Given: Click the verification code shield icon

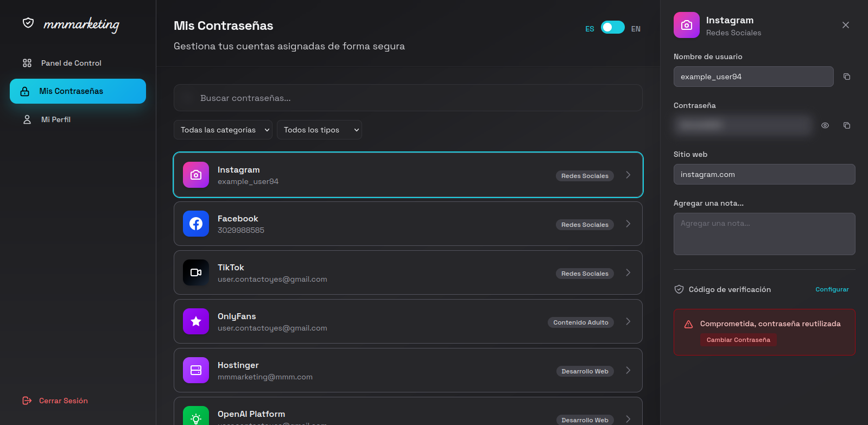Looking at the screenshot, I should click(x=679, y=289).
